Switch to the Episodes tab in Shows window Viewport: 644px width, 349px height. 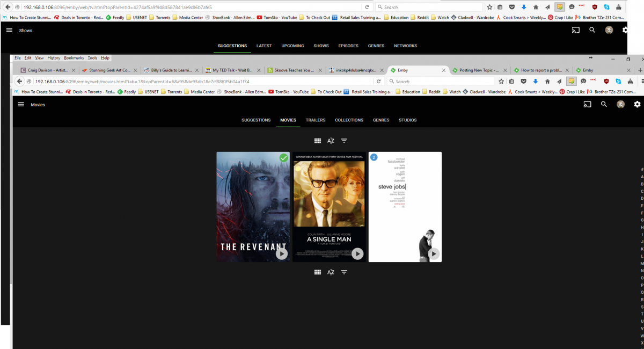348,46
